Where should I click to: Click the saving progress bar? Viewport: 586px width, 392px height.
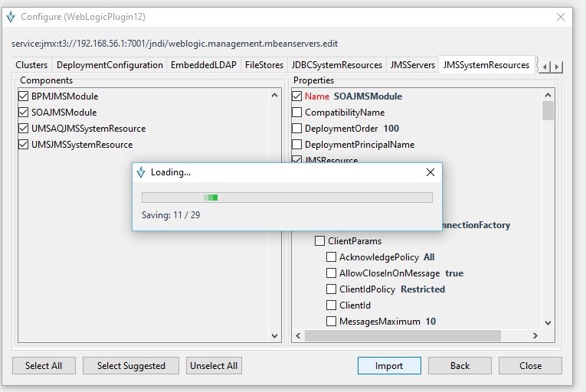(x=287, y=198)
